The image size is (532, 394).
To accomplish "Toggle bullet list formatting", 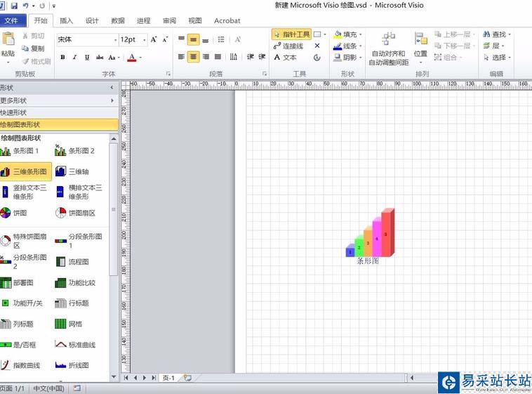I will (221, 40).
